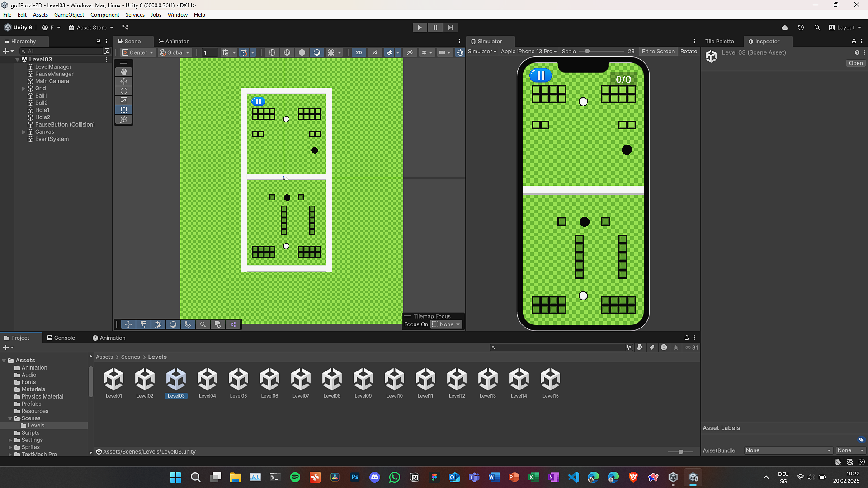Click the Step frame button
Image resolution: width=868 pixels, height=488 pixels.
click(x=450, y=28)
